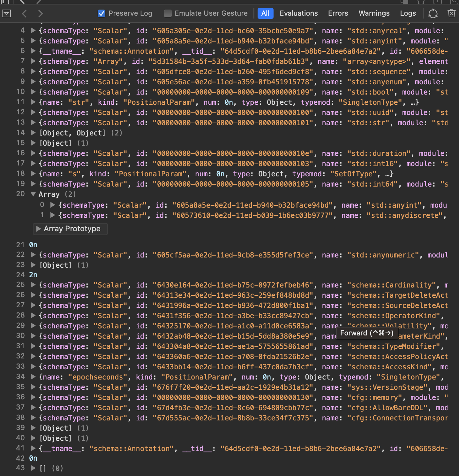459x476 pixels.
Task: Show only Warnings messages
Action: click(374, 13)
